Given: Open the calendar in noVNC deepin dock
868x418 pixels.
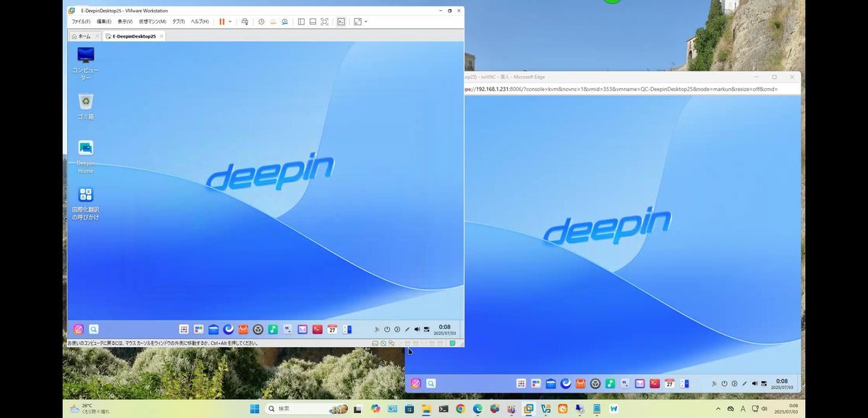Looking at the screenshot, I should 670,383.
